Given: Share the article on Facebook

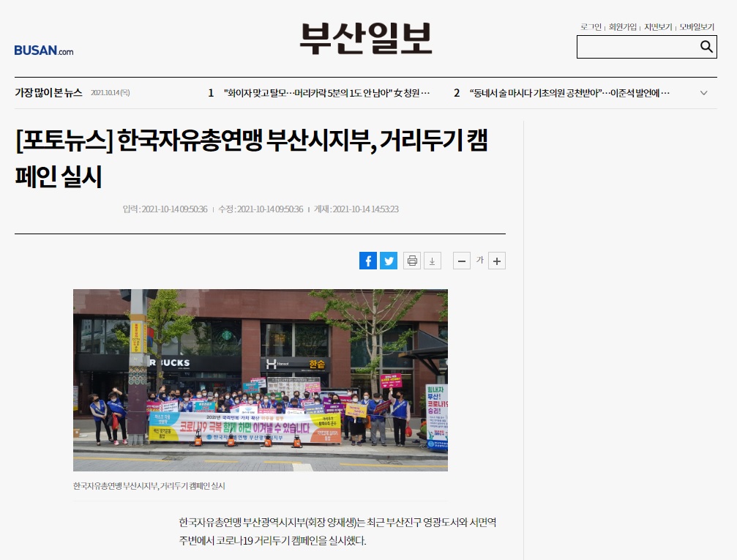Looking at the screenshot, I should (368, 261).
